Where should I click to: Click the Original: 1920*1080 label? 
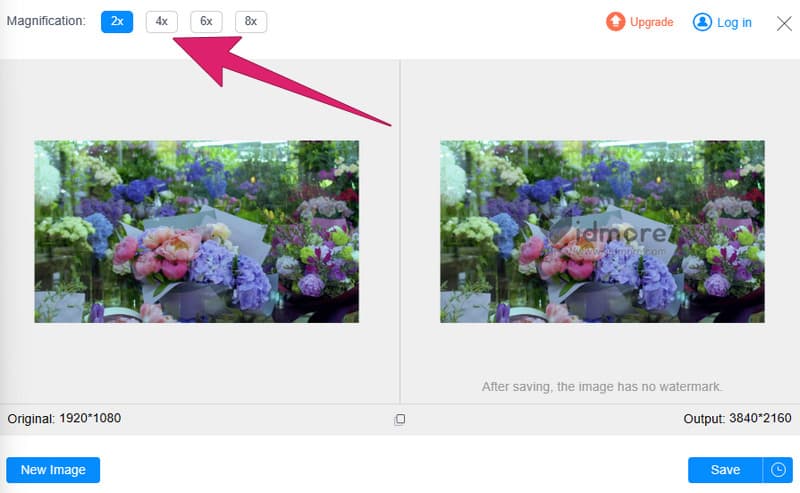pyautogui.click(x=64, y=418)
